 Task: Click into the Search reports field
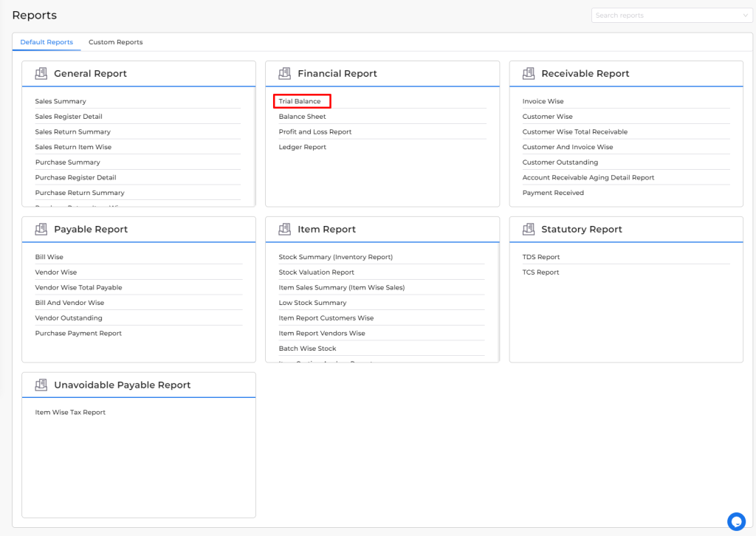point(665,16)
